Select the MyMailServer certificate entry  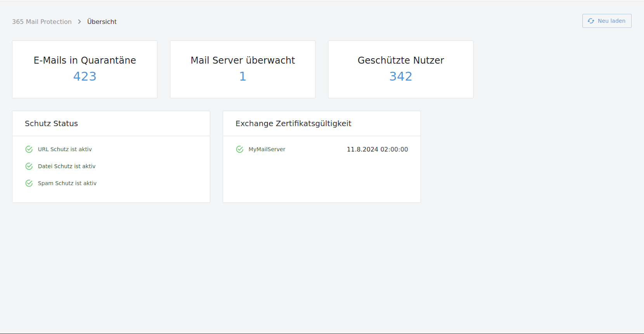(x=267, y=149)
